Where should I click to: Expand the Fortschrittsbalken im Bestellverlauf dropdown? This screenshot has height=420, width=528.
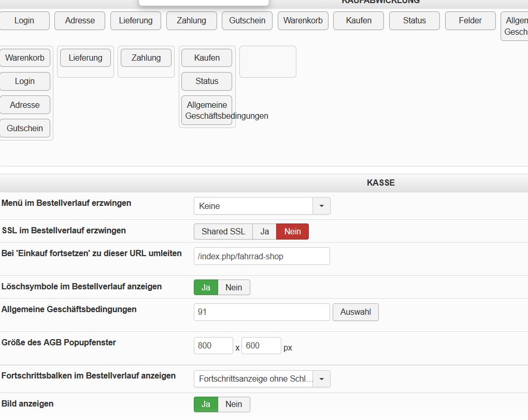pyautogui.click(x=262, y=379)
